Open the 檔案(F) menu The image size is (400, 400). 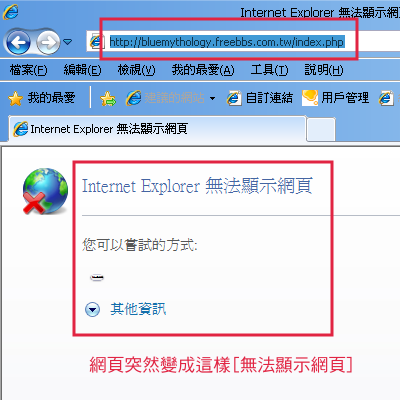[29, 70]
